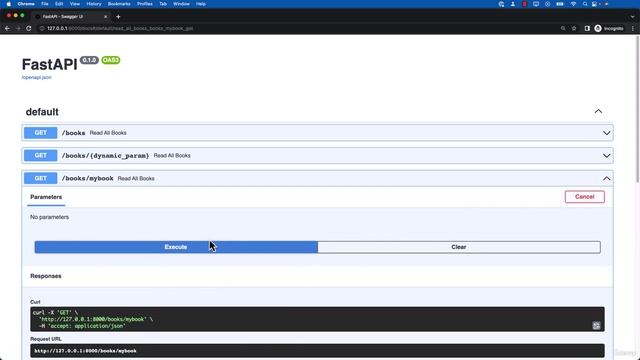
Task: Expand the /books/{dynamic_param} endpoint chevron
Action: click(x=607, y=156)
